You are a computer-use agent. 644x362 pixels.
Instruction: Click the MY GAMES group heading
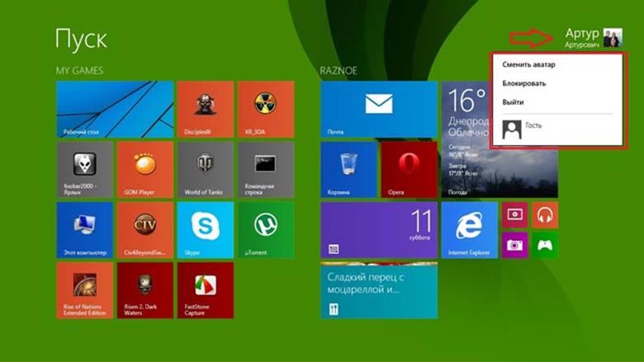[80, 71]
